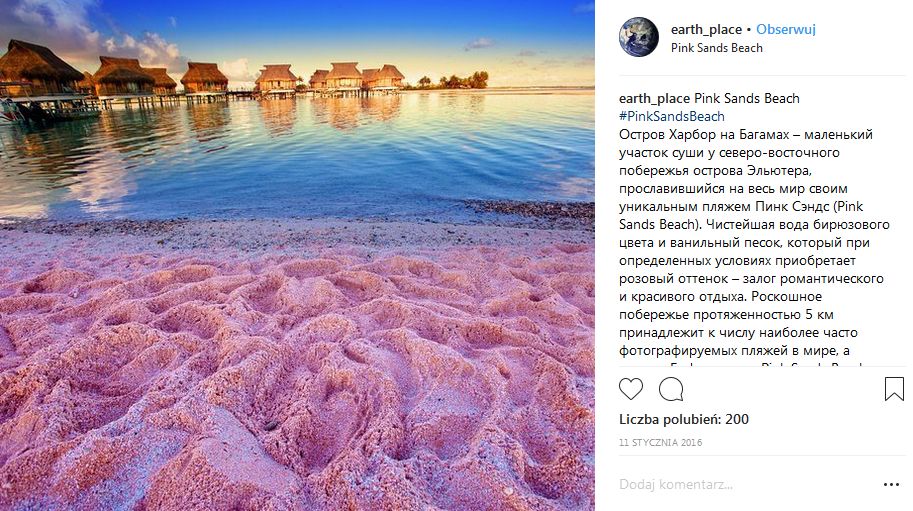913x511 pixels.
Task: Open earth_place username in the post header
Action: point(706,29)
